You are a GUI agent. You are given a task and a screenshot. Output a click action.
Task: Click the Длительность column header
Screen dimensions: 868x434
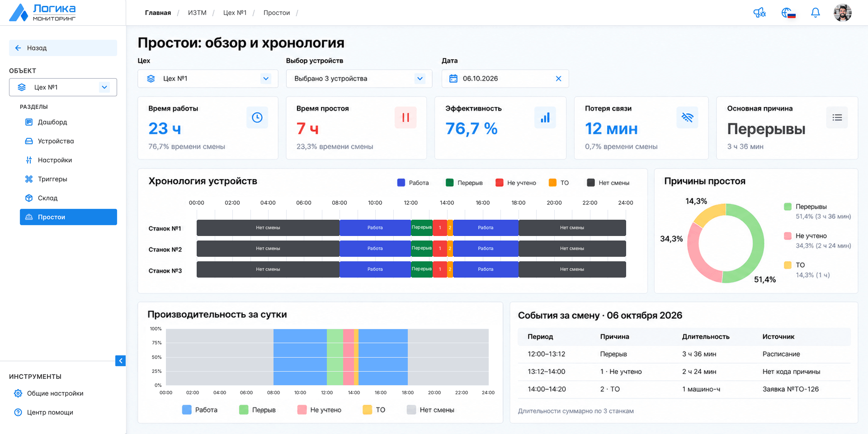click(706, 337)
